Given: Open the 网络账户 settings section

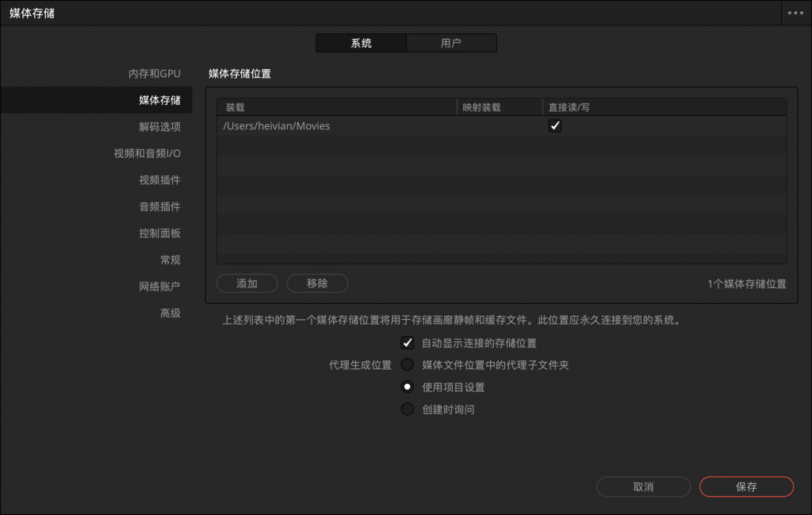Looking at the screenshot, I should (162, 286).
